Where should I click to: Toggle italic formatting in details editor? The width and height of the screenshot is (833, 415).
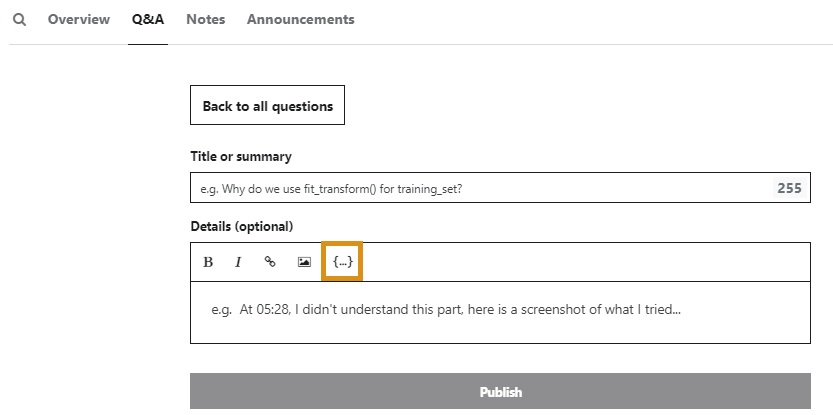pos(238,262)
